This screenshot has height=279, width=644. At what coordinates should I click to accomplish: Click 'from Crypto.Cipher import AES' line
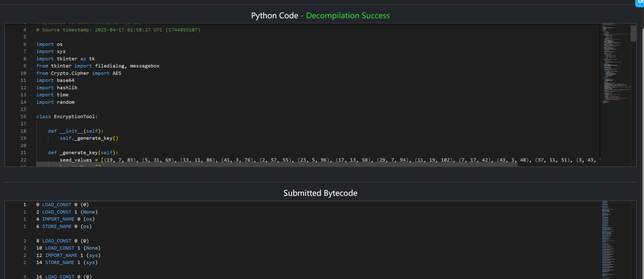coord(79,73)
